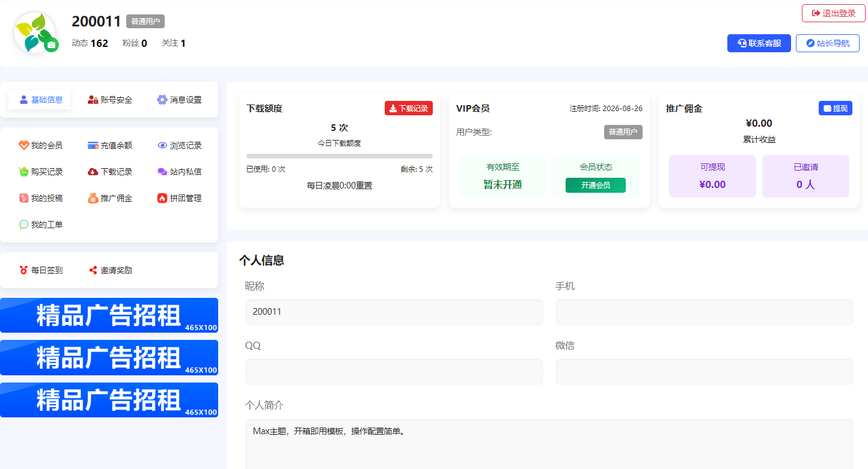Click the camera icon on the avatar
The image size is (868, 469).
[52, 45]
